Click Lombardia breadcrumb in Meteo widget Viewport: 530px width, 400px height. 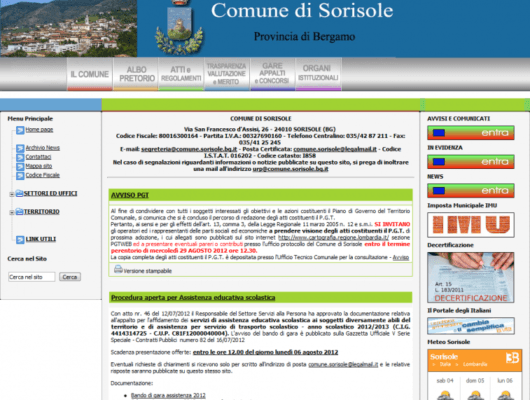[475, 364]
